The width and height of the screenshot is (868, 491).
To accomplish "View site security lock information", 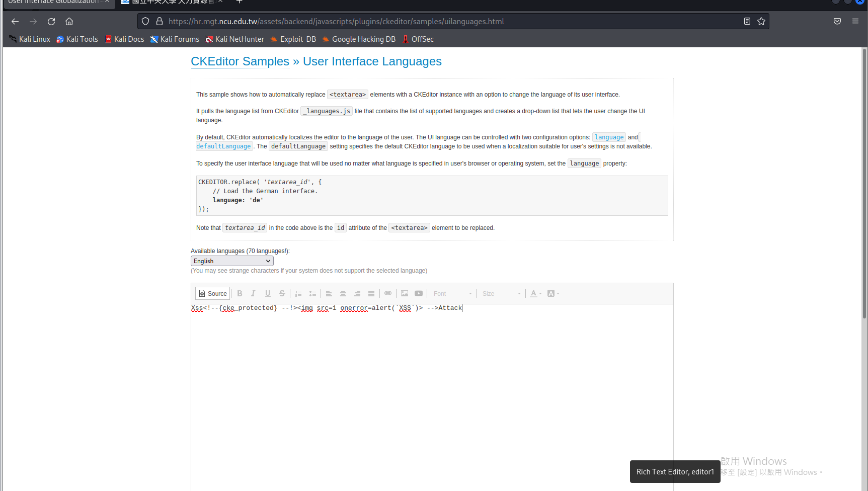I will (x=160, y=21).
